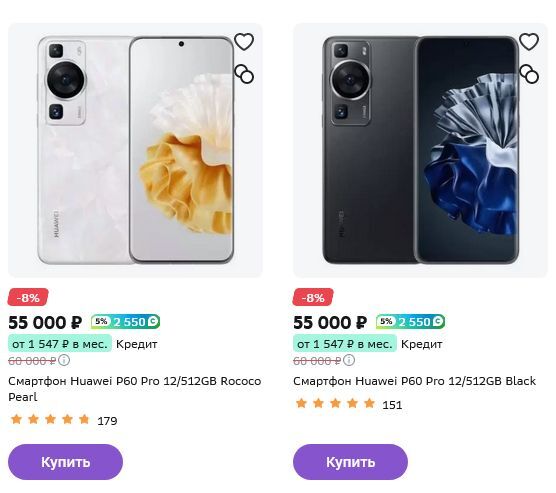This screenshot has width=556, height=493.
Task: Click -8% discount badge on Rococo Pearl
Action: click(28, 297)
